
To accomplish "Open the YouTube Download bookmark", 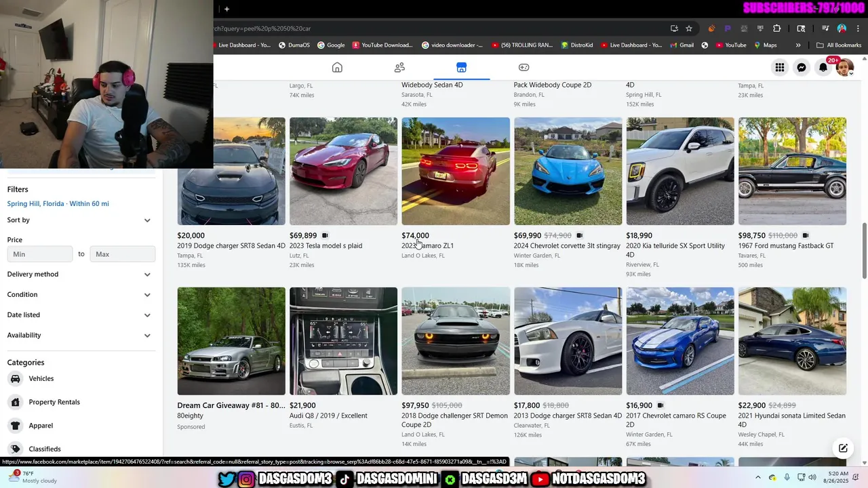I will coord(382,45).
